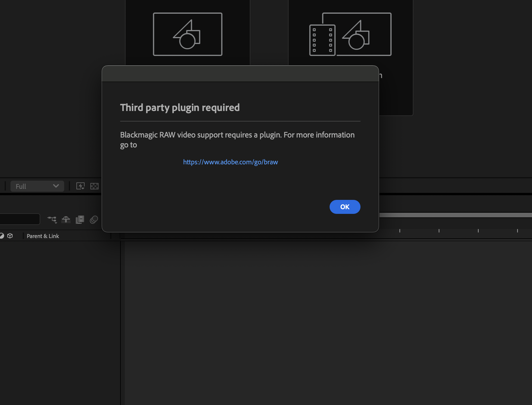
Task: Toggle the Transparency Grid checkerboard
Action: (x=94, y=186)
